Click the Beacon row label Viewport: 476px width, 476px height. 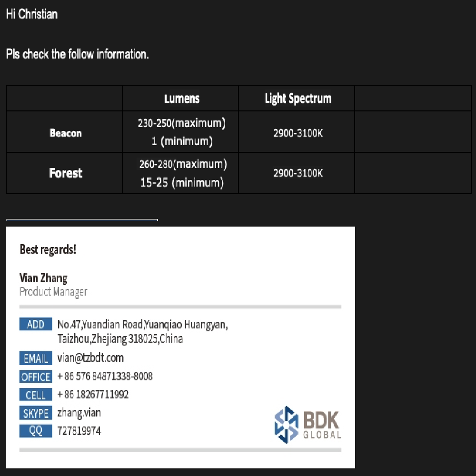tap(66, 133)
